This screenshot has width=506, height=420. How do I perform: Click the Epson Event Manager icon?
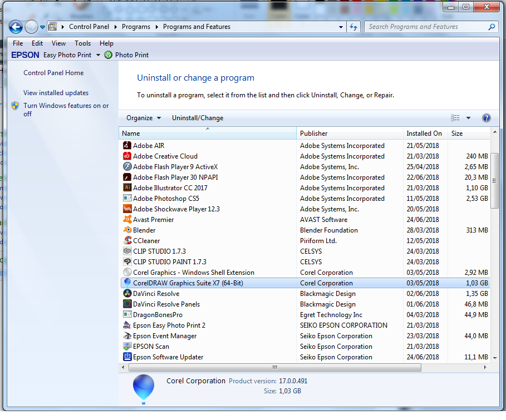pos(127,336)
